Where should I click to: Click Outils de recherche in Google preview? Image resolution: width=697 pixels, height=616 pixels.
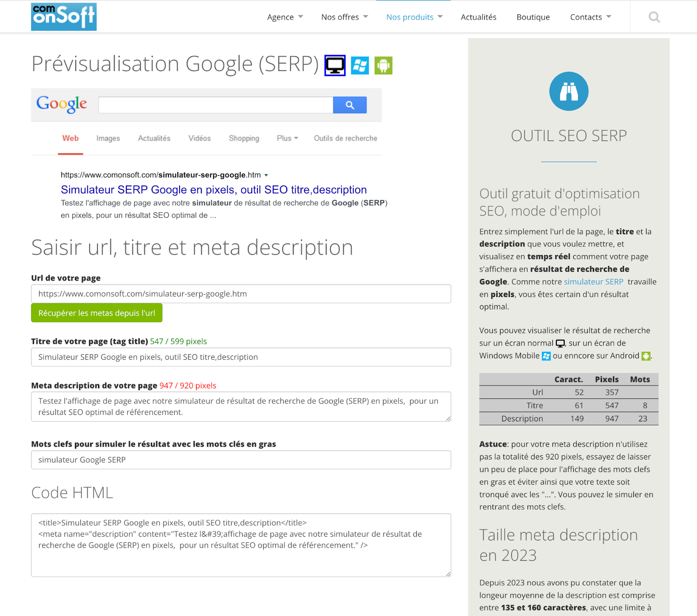tap(345, 138)
